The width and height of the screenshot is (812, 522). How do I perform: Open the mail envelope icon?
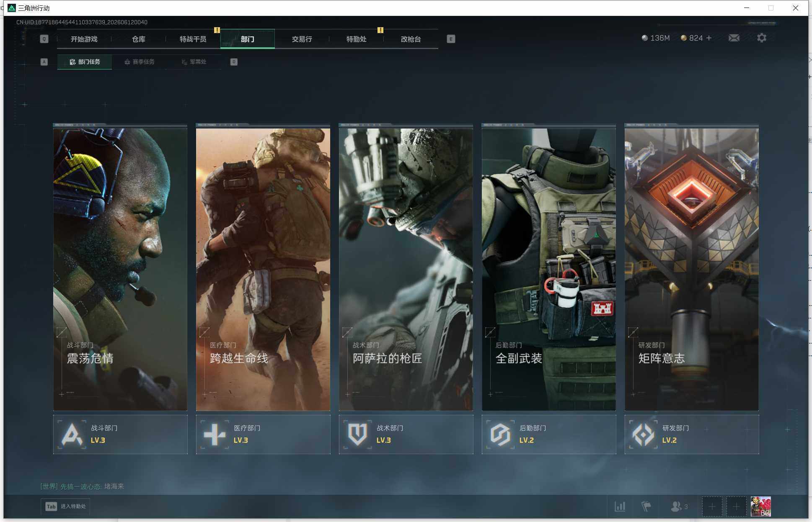(734, 38)
